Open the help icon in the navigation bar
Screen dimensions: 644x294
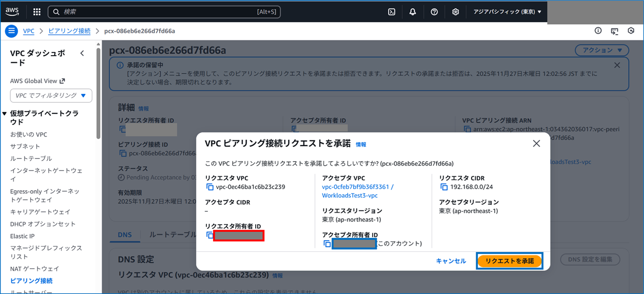click(434, 12)
